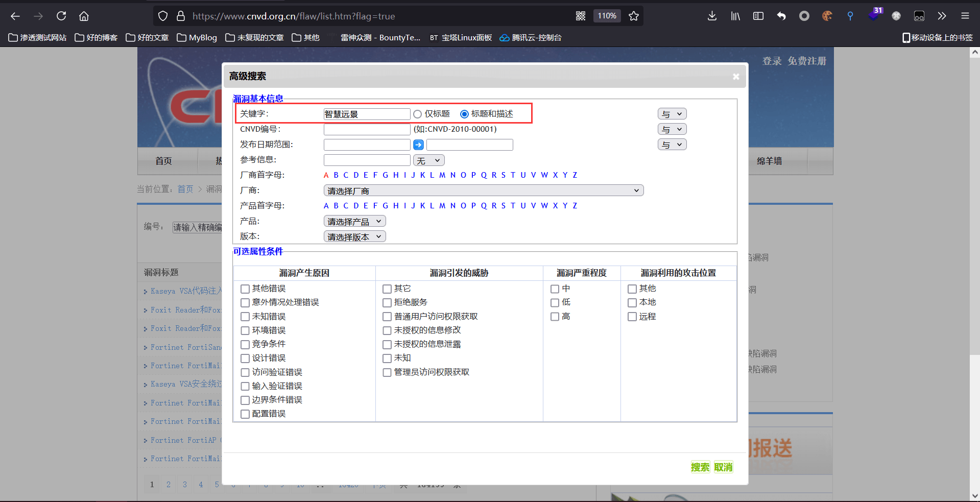This screenshot has height=502, width=980.
Task: Select the 仅标题 radio button
Action: click(x=418, y=114)
